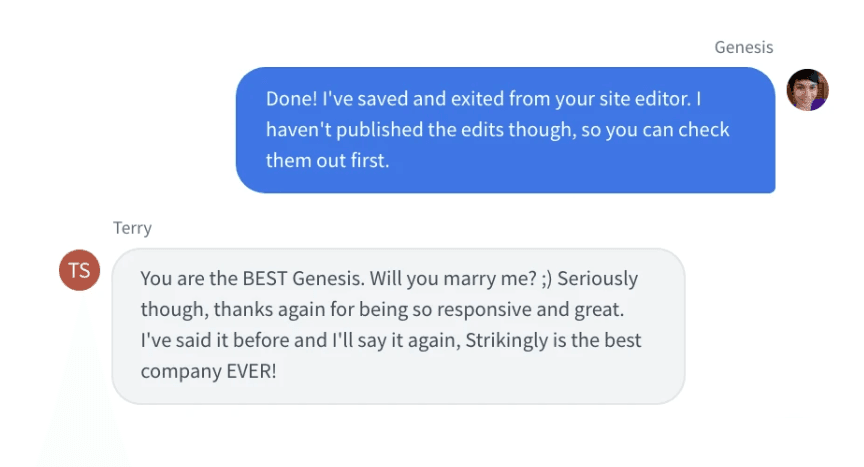
Task: Click Terry's red TS initials avatar
Action: (80, 270)
